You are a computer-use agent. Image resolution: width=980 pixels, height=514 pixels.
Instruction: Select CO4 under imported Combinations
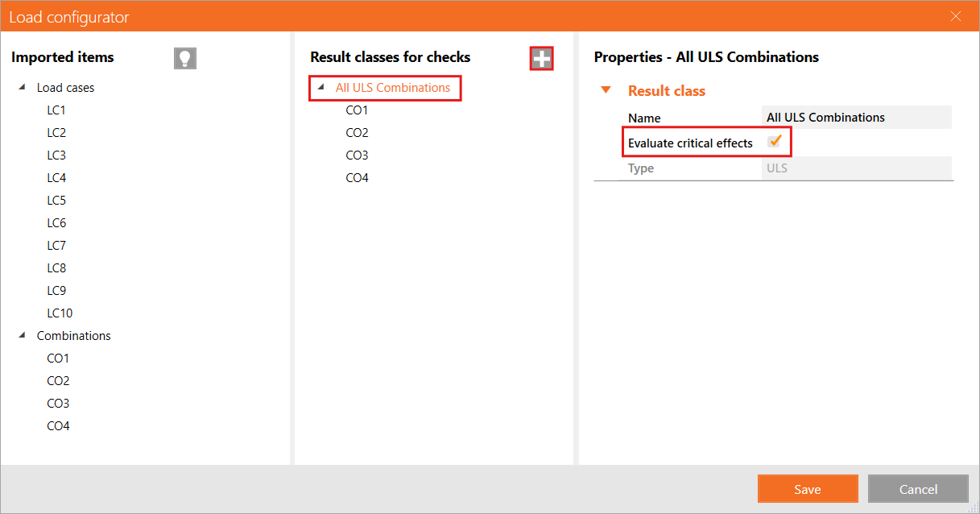tap(58, 426)
